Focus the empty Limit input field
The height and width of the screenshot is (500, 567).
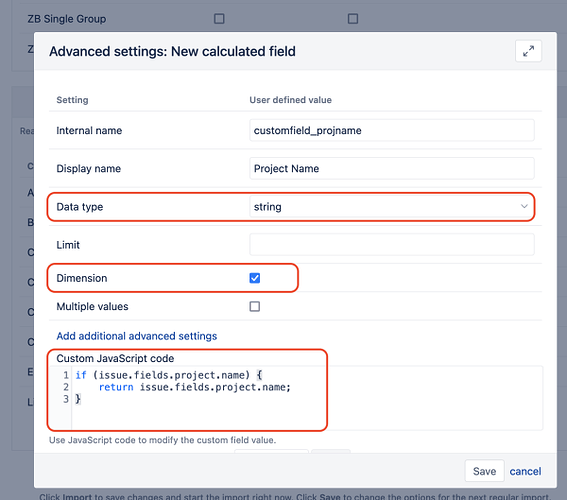coord(392,245)
